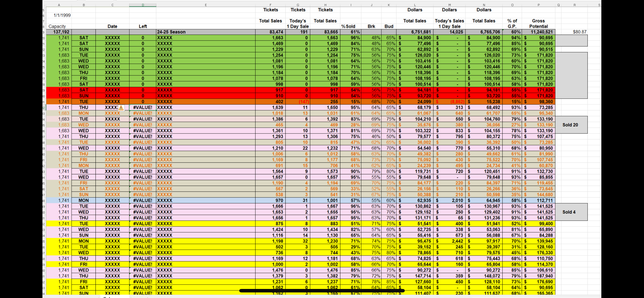Click the negative value cell showing (147)
This screenshot has height=298, width=644.
click(303, 102)
